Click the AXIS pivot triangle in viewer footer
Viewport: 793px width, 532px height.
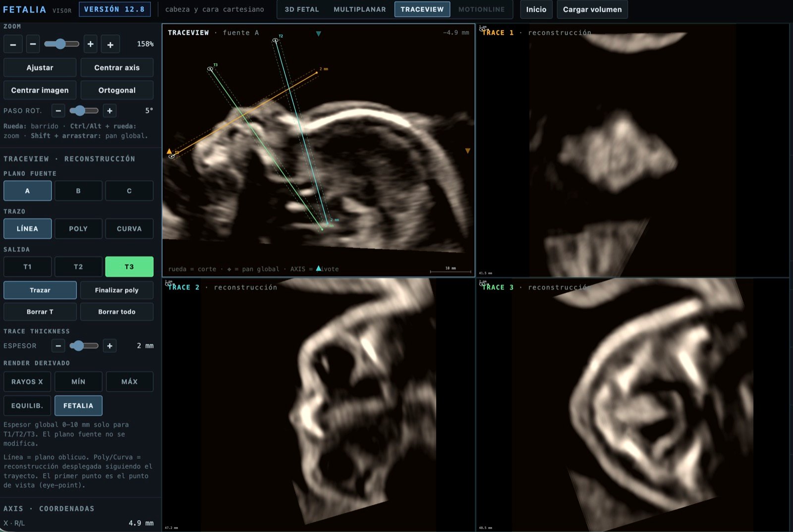[319, 268]
